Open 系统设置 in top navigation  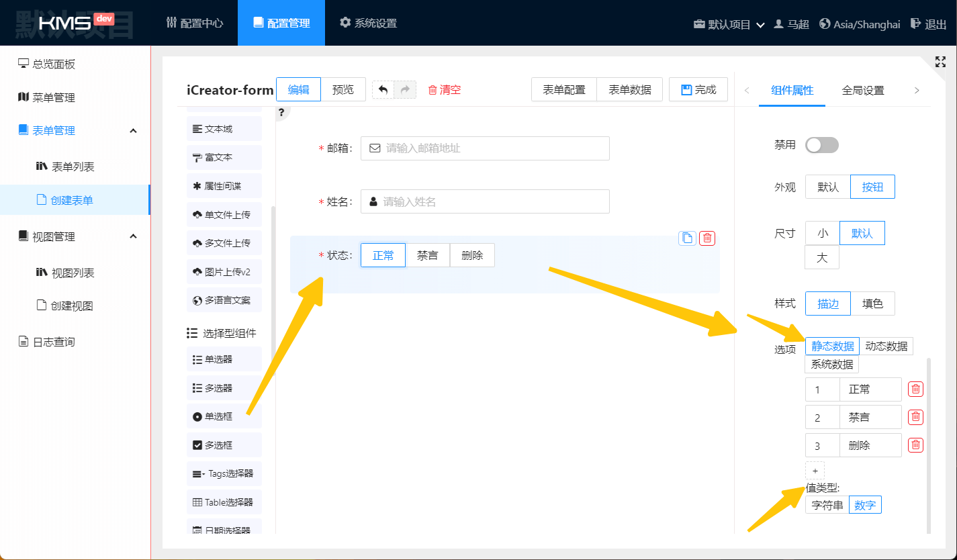368,23
